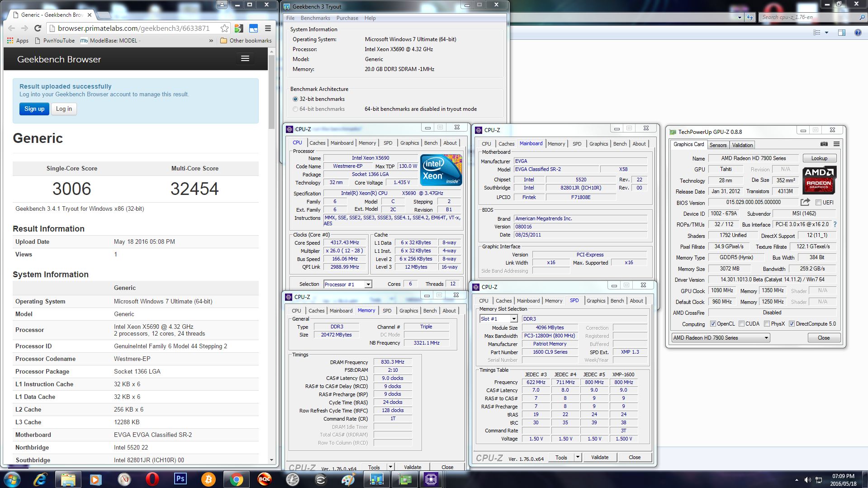The height and width of the screenshot is (488, 868).
Task: Open Windows Explorer from taskbar
Action: click(x=68, y=479)
